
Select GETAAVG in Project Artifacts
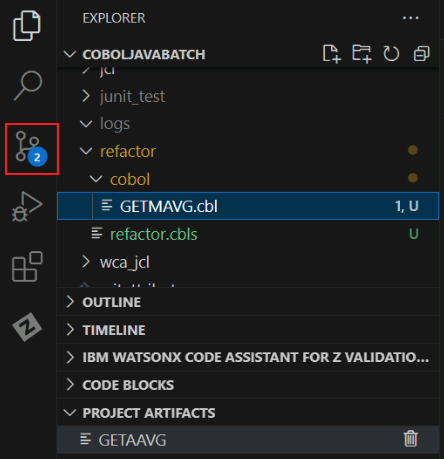point(248,439)
